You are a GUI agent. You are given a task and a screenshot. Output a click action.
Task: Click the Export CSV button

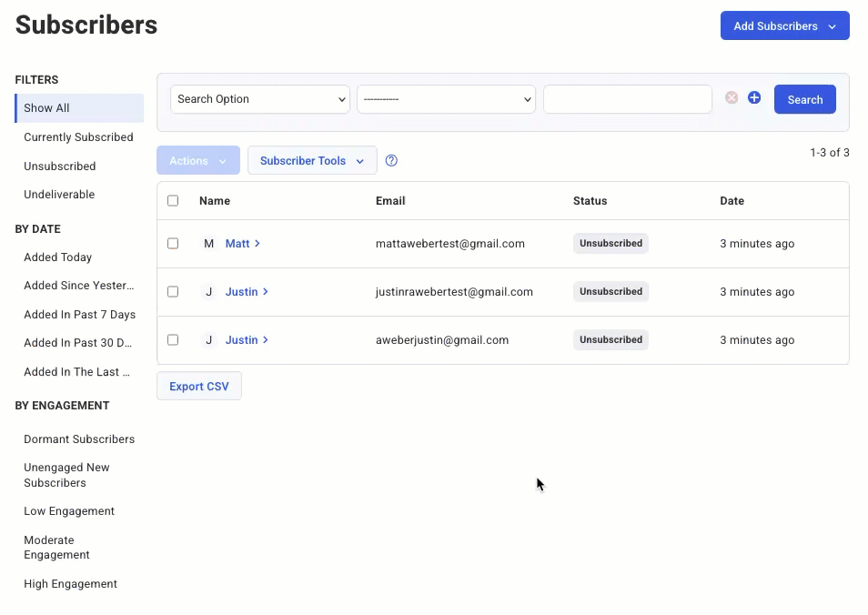(x=199, y=387)
